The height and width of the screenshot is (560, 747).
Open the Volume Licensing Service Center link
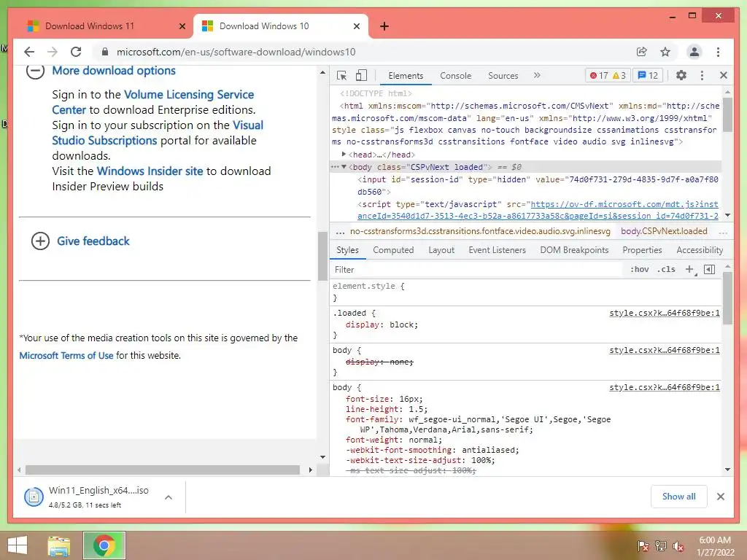tap(189, 94)
